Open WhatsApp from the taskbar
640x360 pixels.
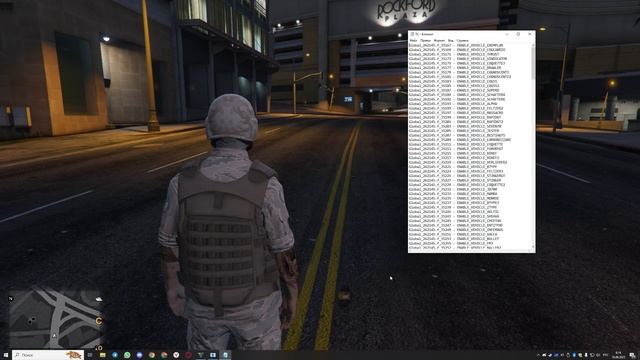tap(127, 355)
